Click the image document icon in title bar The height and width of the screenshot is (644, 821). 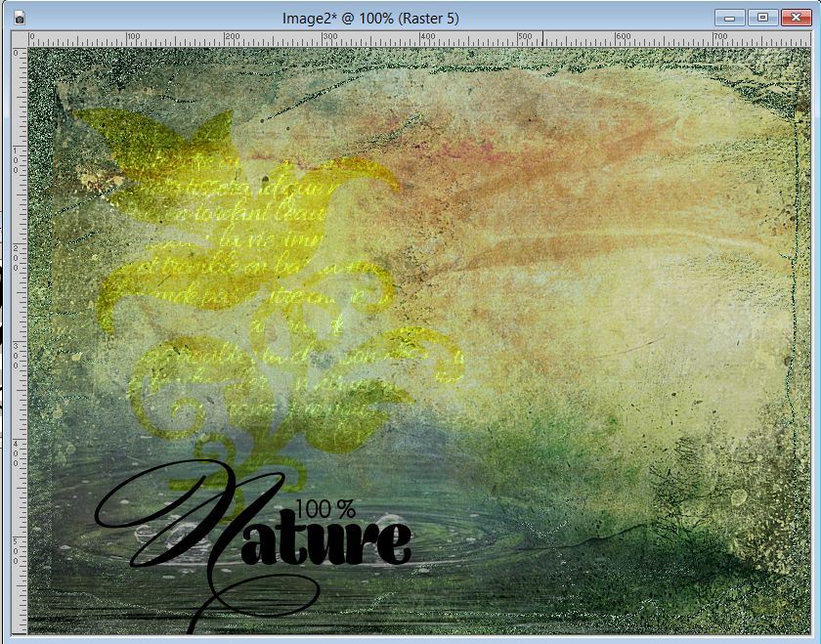tap(20, 19)
